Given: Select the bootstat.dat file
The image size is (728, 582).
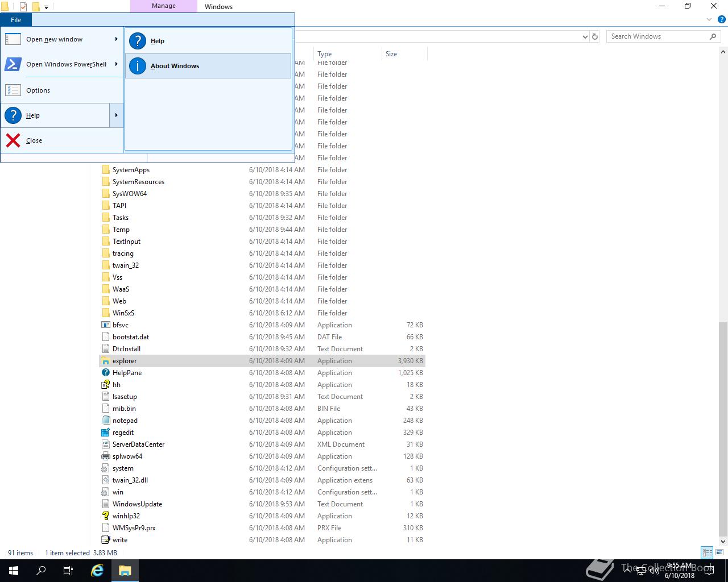Looking at the screenshot, I should tap(131, 337).
